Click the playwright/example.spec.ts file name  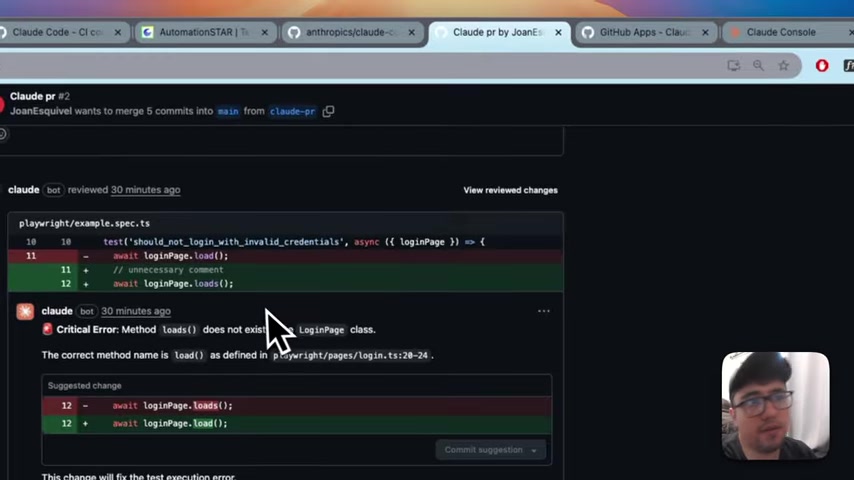(84, 223)
